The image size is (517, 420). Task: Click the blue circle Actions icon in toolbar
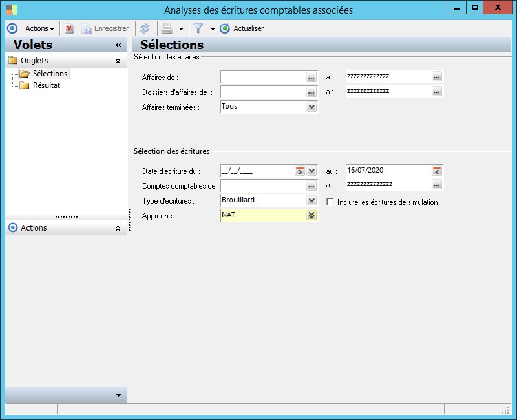(x=12, y=28)
